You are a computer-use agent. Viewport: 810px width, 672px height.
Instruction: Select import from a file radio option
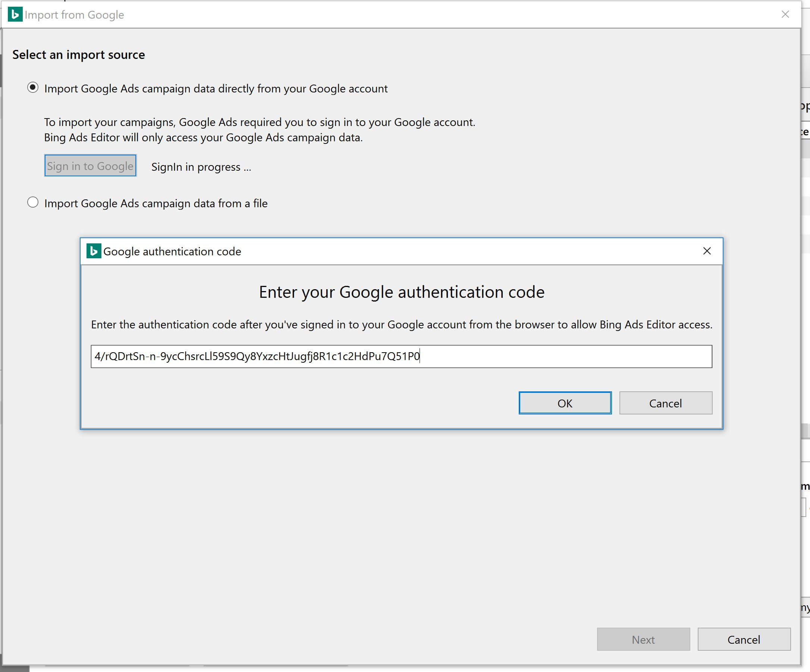33,202
